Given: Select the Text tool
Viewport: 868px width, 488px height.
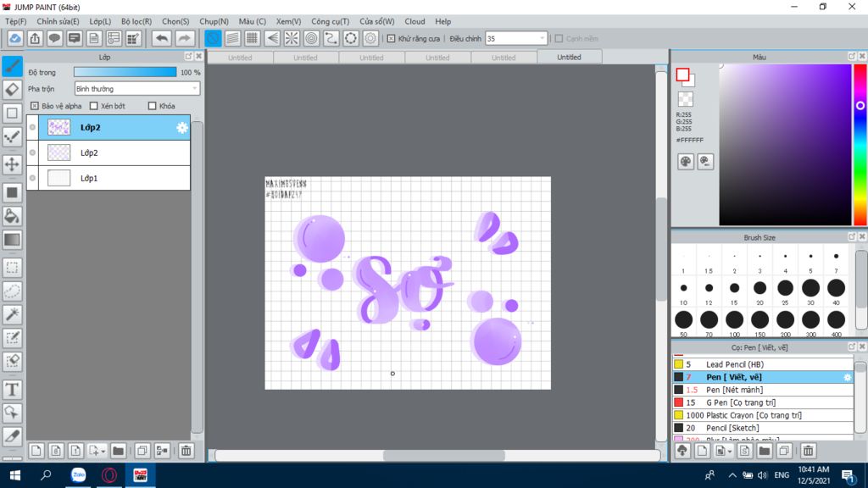Looking at the screenshot, I should tap(12, 390).
